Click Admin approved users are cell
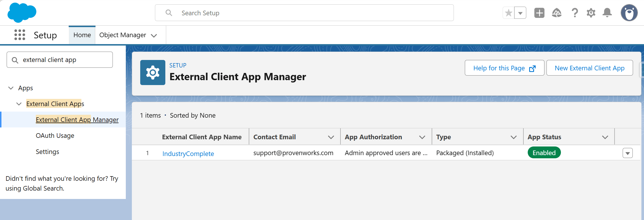This screenshot has height=220, width=644. tap(386, 153)
